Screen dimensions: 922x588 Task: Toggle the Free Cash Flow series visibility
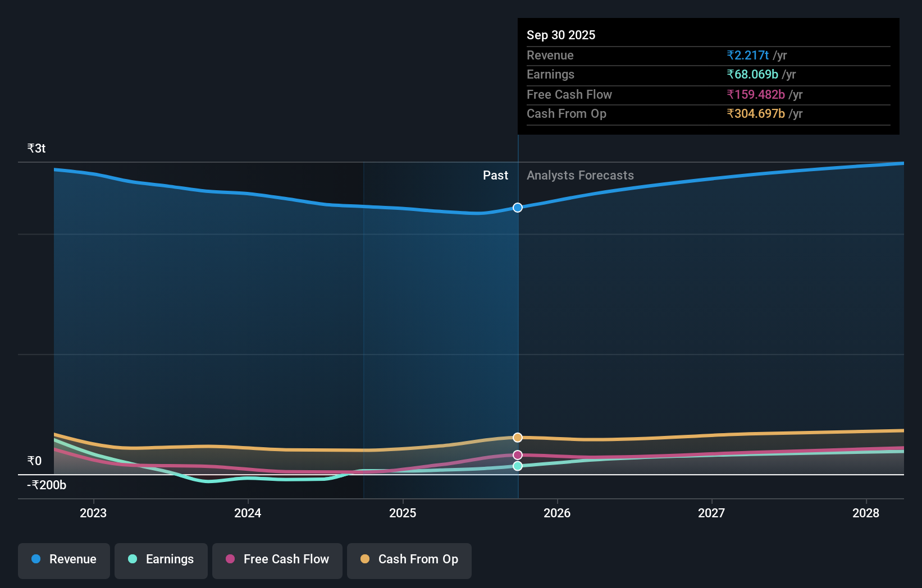[x=277, y=561]
